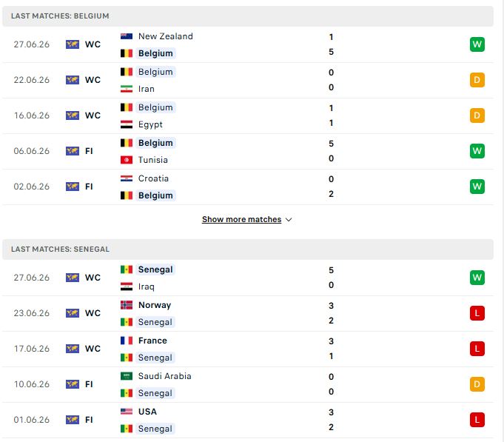Click the France flag icon
This screenshot has width=504, height=442.
(x=127, y=341)
